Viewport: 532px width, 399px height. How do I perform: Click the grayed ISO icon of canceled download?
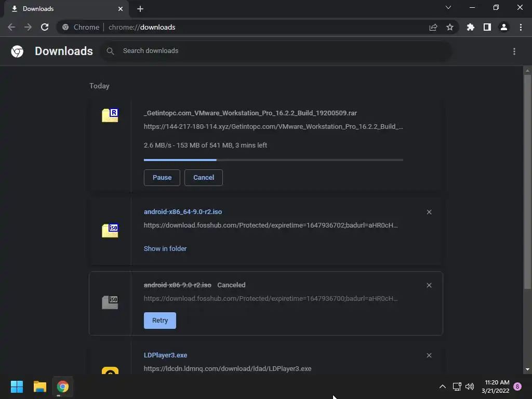110,302
